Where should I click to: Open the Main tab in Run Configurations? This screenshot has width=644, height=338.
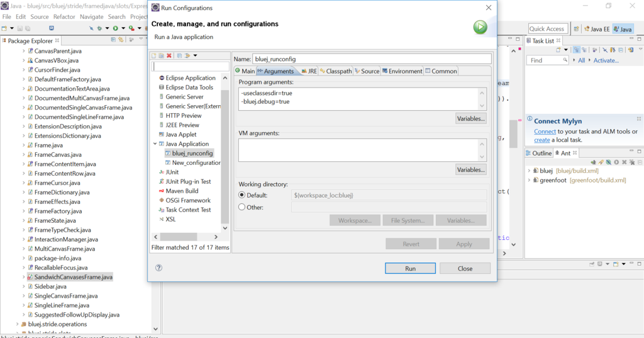click(x=245, y=70)
